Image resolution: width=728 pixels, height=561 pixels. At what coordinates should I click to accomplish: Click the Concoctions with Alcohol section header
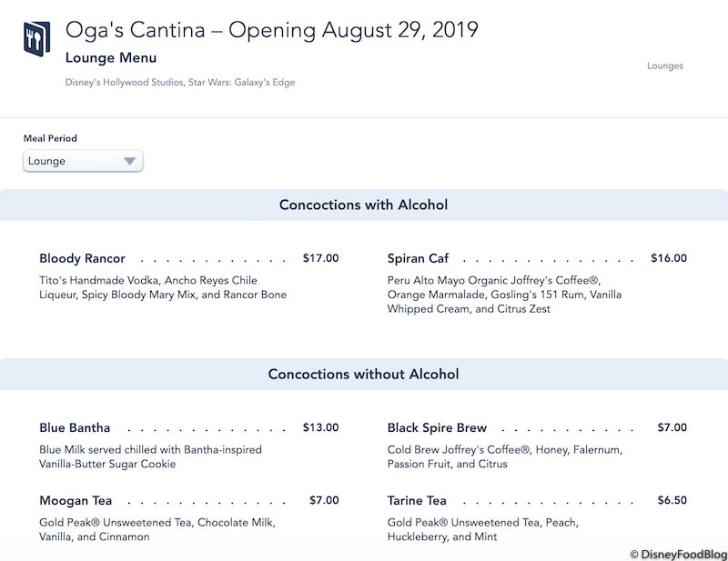[363, 205]
